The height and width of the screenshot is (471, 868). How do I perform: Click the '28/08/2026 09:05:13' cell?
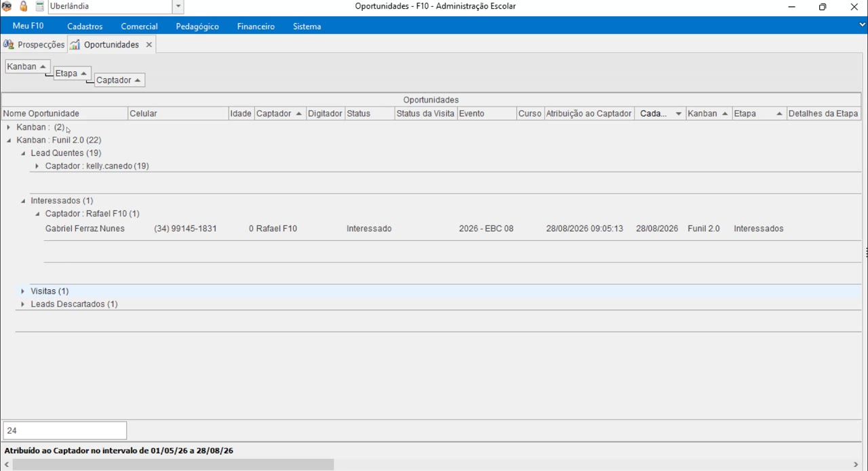pyautogui.click(x=585, y=229)
